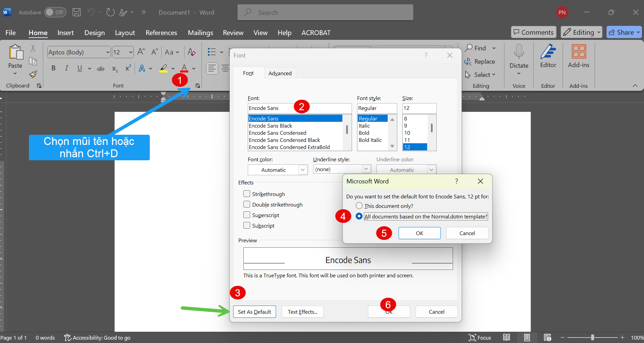644x343 pixels.
Task: Align text left
Action: [212, 68]
